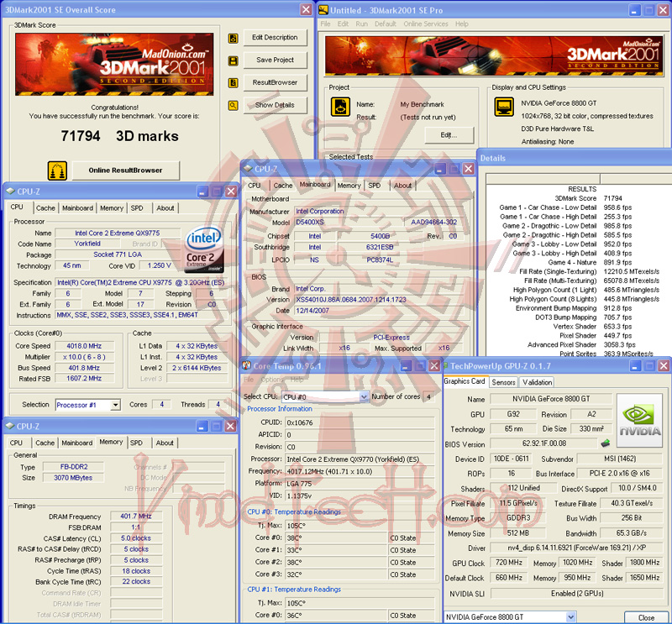Screen dimensions: 672x624
Task: Click the Display settings monitor icon
Action: click(x=504, y=107)
